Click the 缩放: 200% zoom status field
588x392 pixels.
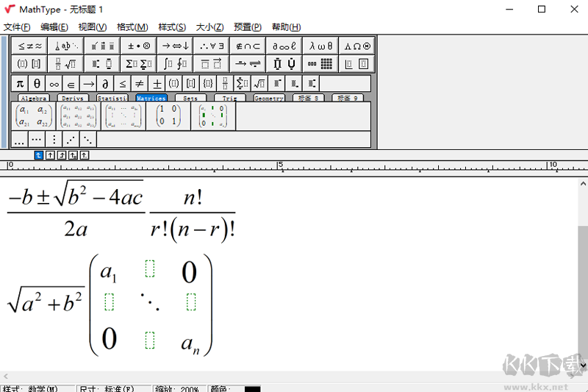(x=179, y=388)
